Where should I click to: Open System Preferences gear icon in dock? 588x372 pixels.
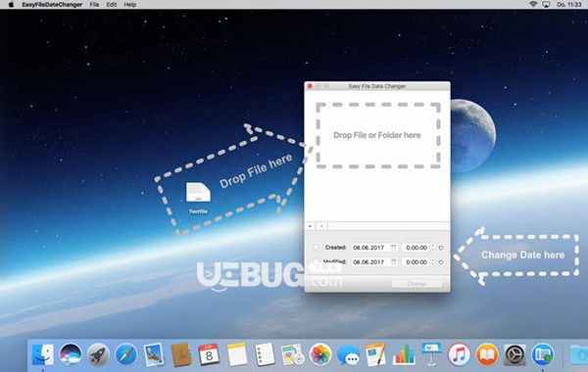click(514, 354)
